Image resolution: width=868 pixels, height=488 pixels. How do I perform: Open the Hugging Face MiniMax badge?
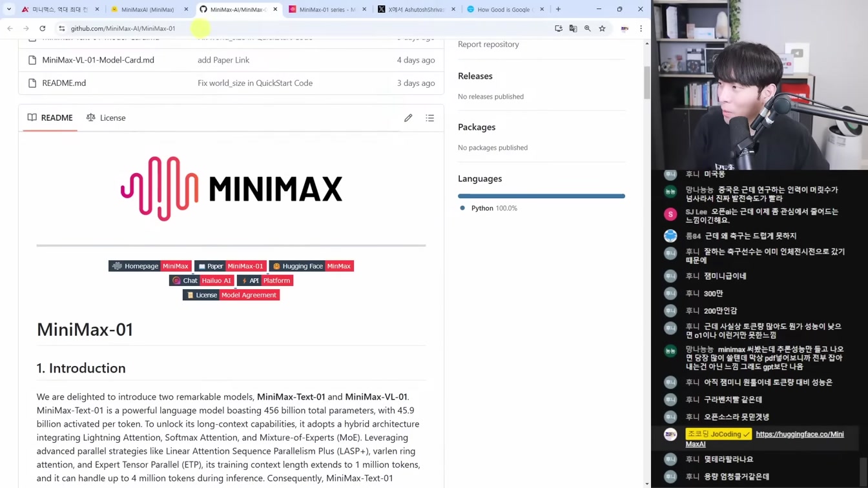311,266
